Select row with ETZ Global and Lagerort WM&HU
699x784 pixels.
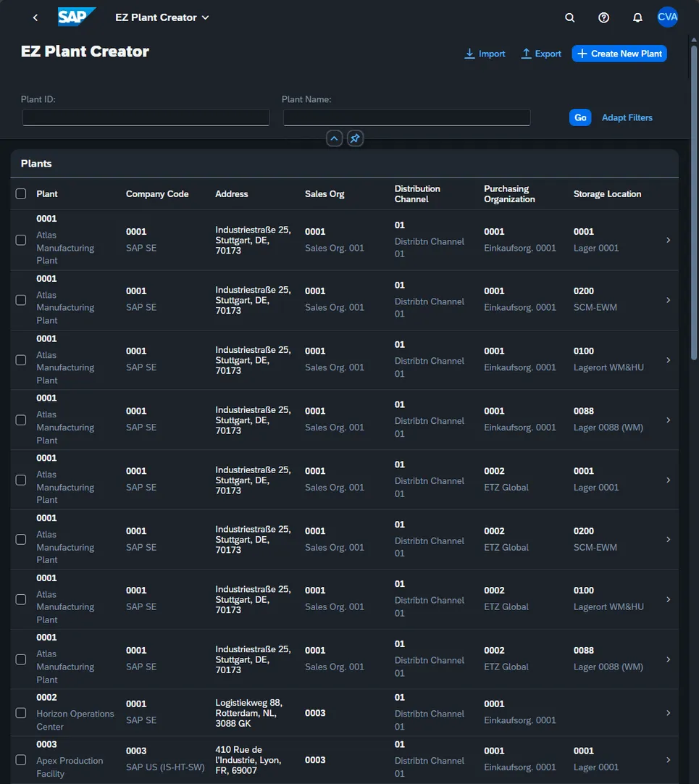pos(21,599)
